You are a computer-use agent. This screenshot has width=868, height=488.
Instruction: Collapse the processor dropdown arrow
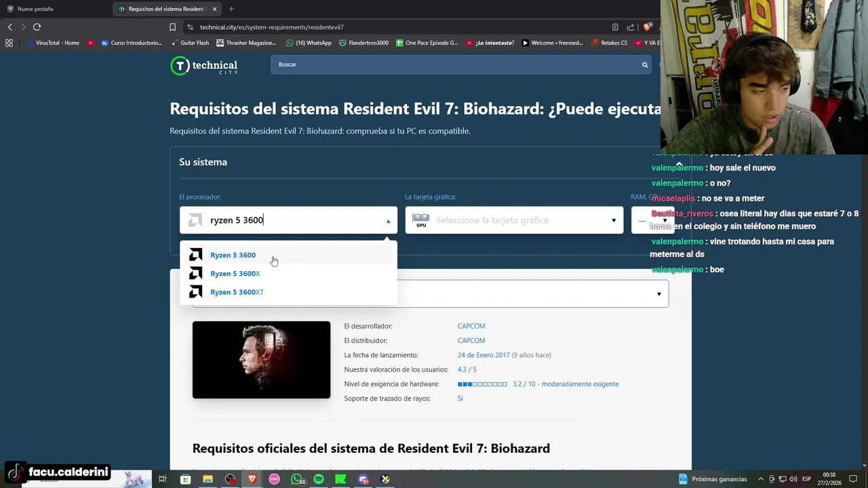(388, 221)
